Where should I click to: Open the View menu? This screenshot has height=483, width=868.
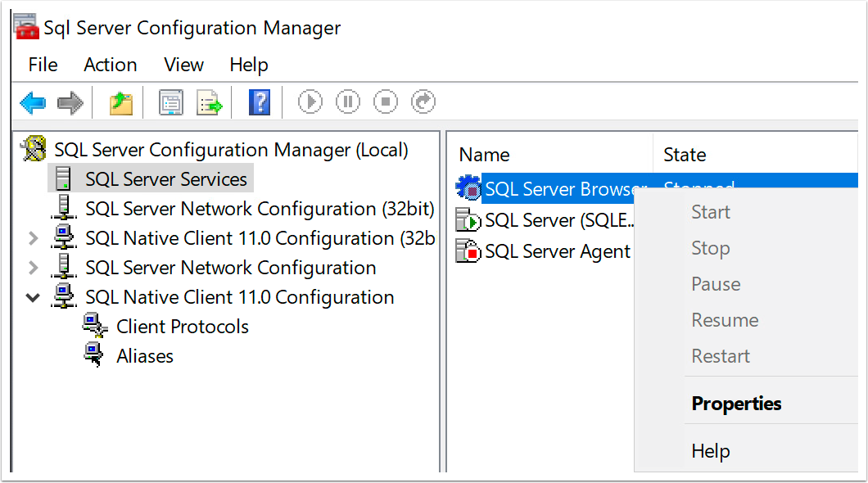pyautogui.click(x=183, y=65)
